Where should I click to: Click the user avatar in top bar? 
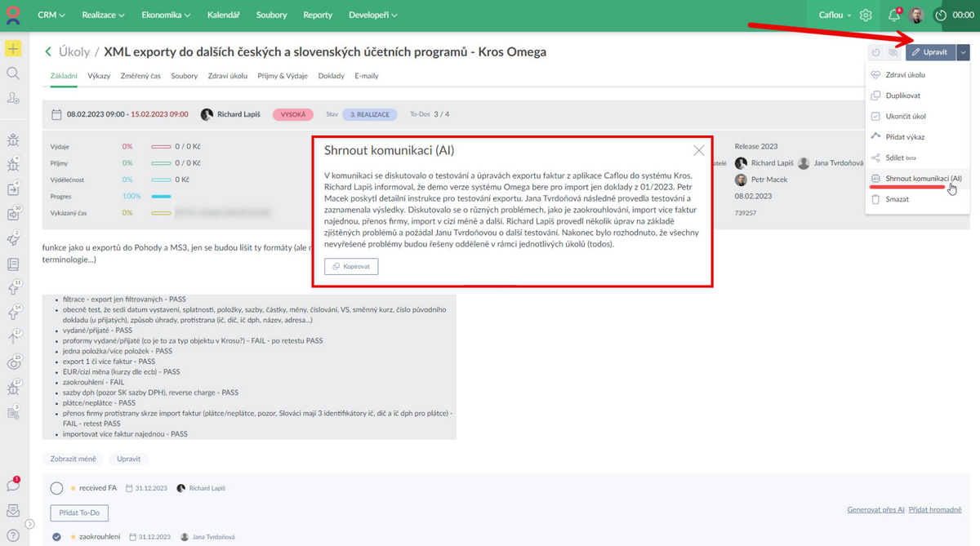click(x=916, y=16)
